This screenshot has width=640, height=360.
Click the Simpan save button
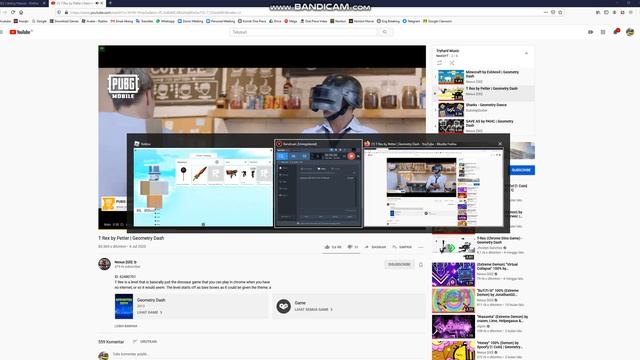click(x=402, y=247)
